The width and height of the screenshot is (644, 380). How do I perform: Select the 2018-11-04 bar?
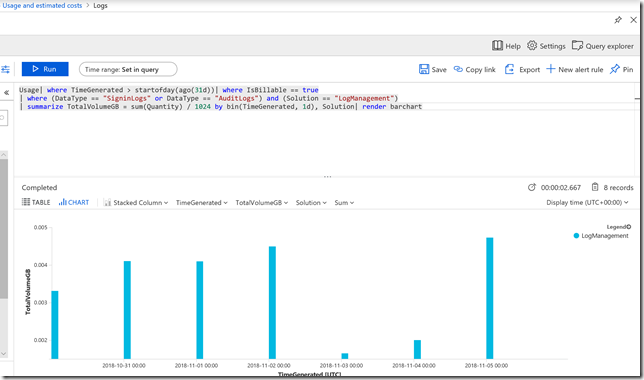pyautogui.click(x=417, y=350)
